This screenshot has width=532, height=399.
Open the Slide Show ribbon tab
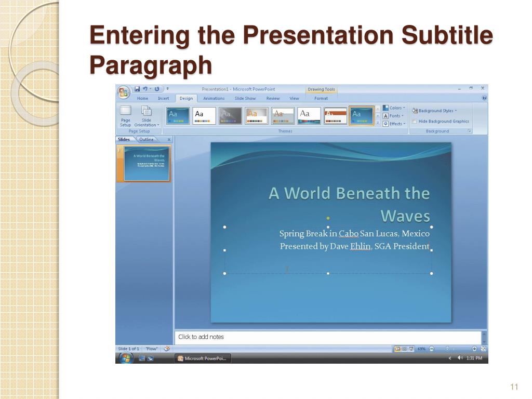click(245, 98)
